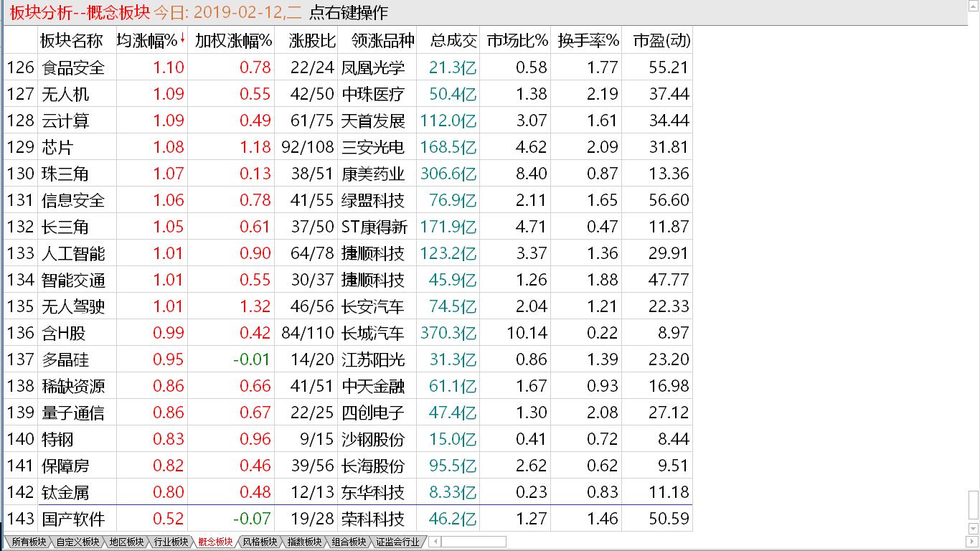
Task: Click the vertical scrollbar down arrow
Action: click(x=974, y=529)
